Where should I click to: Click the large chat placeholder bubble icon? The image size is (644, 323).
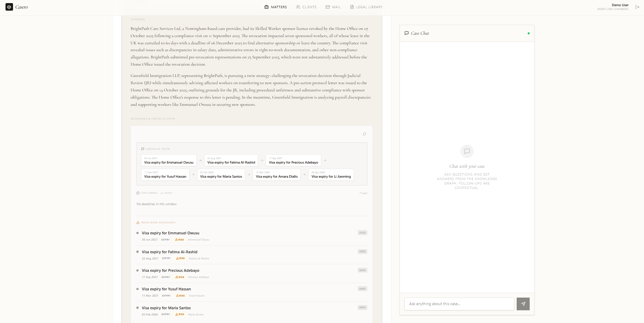(467, 151)
